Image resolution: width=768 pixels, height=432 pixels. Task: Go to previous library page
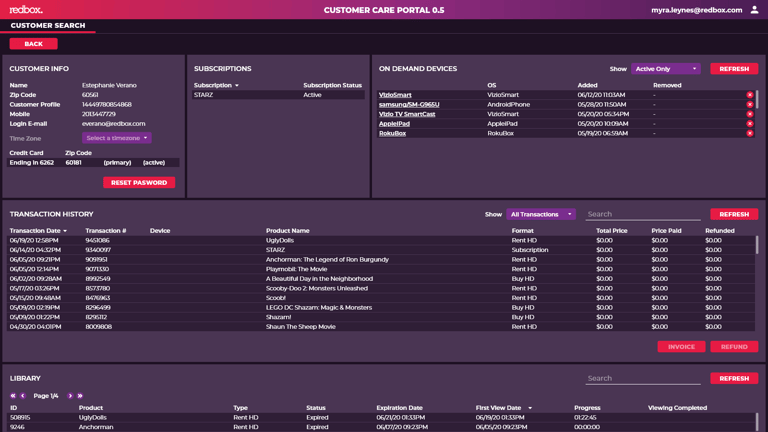(23, 396)
